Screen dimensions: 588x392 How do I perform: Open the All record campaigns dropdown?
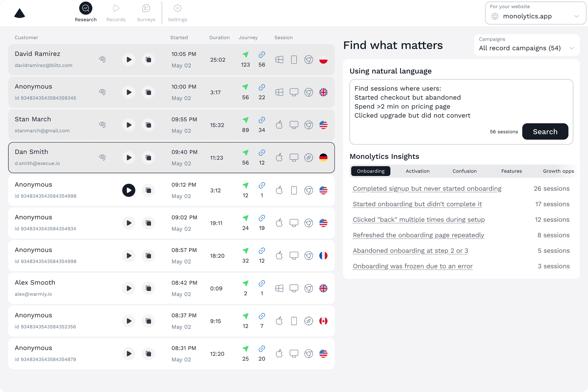520,48
